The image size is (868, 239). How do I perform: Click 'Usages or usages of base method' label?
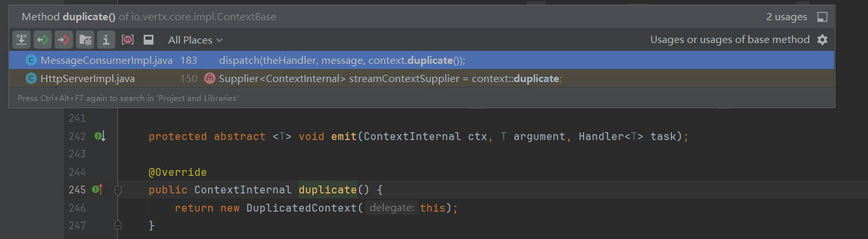730,40
